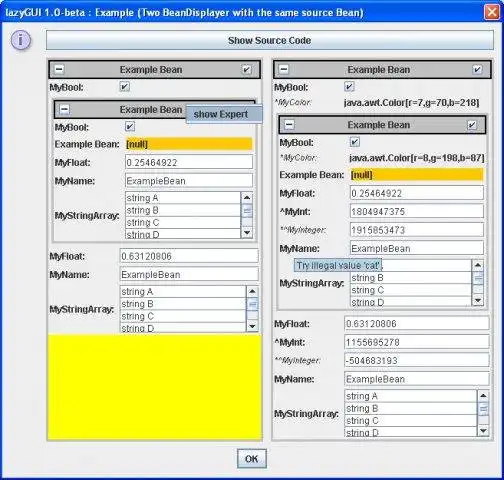Click scrollbar thumb of right outer MyStringArray list
The height and width of the screenshot is (480, 504).
coord(483,409)
